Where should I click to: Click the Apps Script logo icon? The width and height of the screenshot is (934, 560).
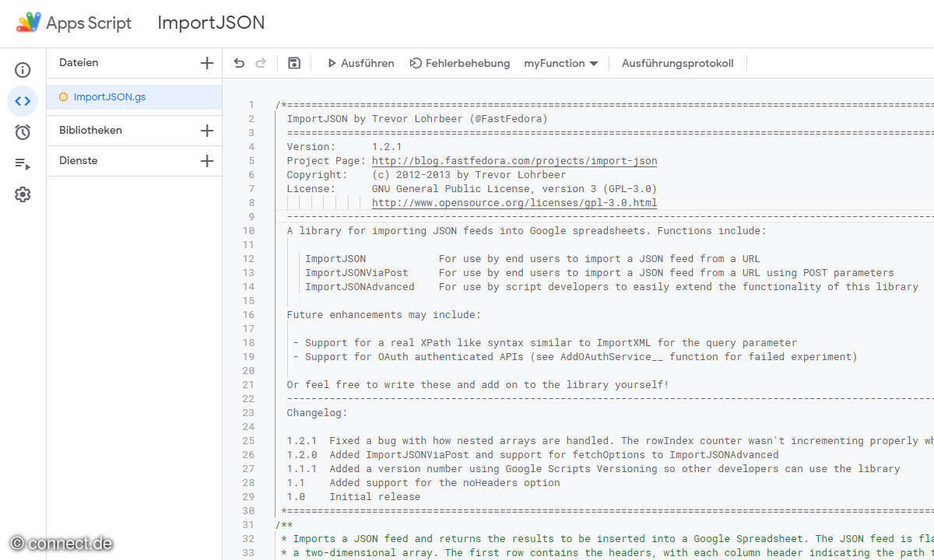29,23
